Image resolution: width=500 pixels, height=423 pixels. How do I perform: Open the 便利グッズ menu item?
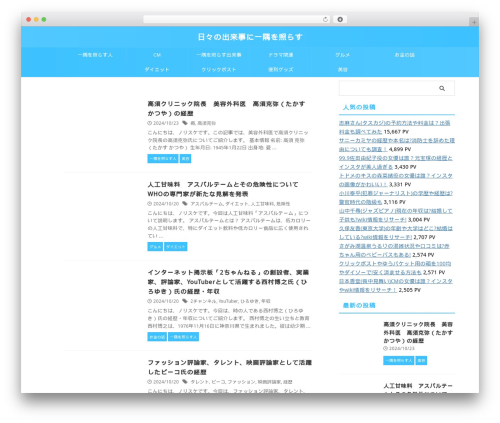click(281, 69)
